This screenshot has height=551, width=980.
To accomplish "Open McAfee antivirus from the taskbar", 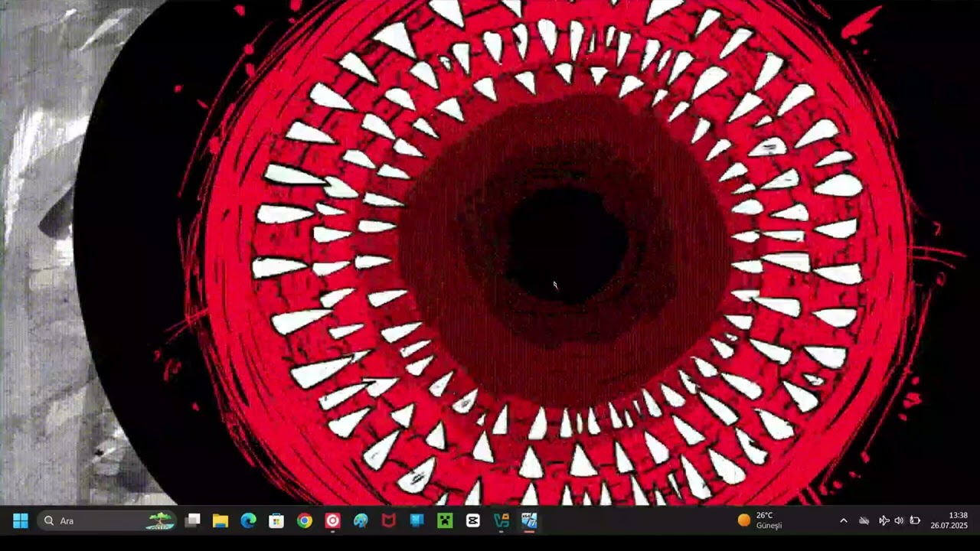I will coord(389,521).
